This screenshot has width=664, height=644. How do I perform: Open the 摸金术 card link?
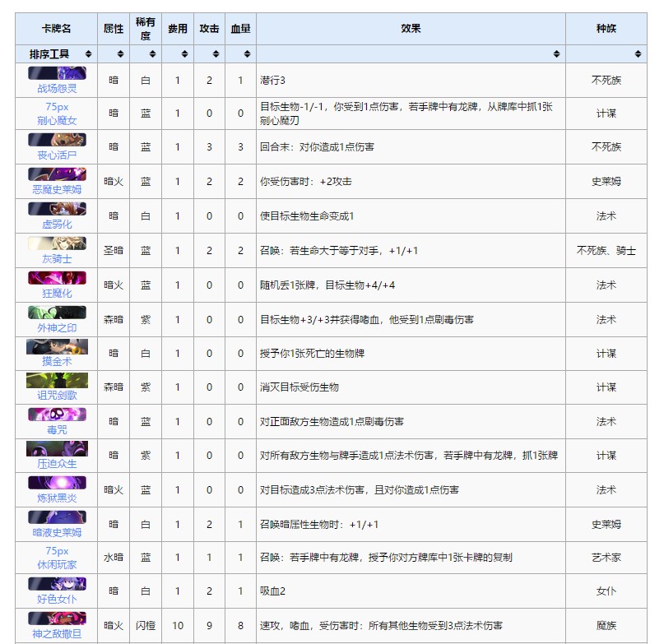pos(57,361)
